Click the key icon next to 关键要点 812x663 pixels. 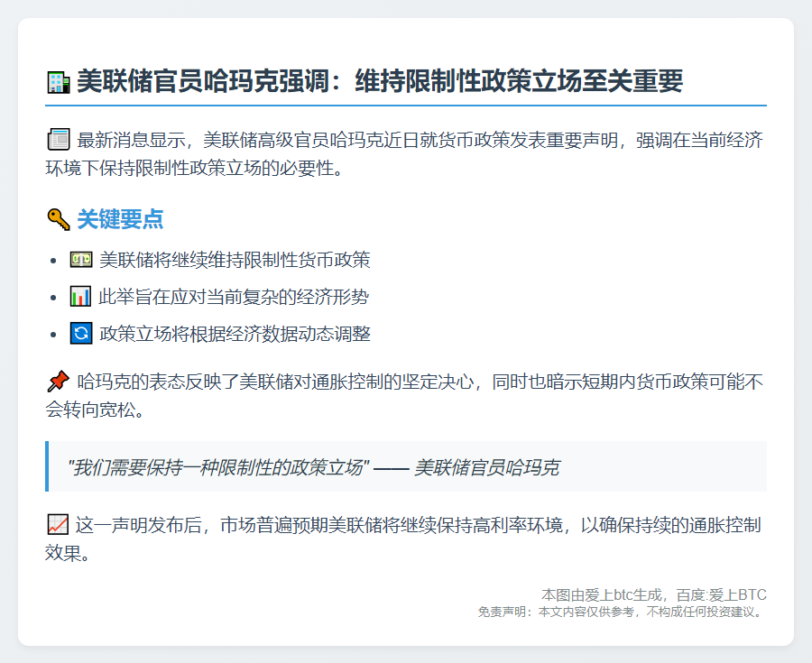(x=56, y=218)
